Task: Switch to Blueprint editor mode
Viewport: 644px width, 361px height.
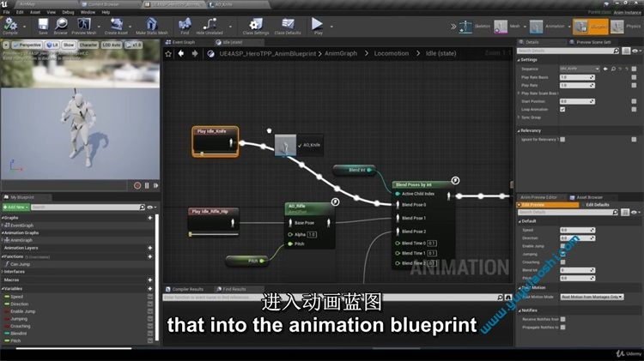Action: coord(590,27)
